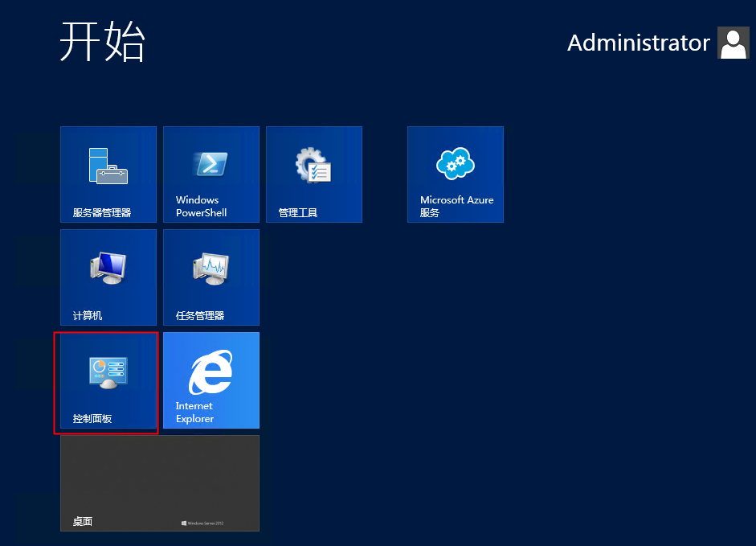756x546 pixels.
Task: Launch Internet Explorer via its e logo
Action: click(210, 373)
